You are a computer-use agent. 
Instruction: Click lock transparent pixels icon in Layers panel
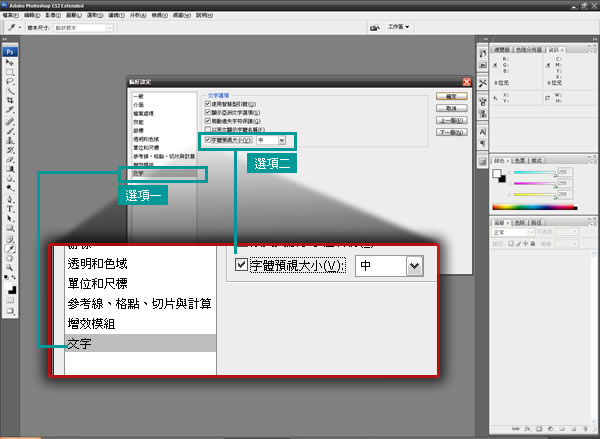pos(510,243)
